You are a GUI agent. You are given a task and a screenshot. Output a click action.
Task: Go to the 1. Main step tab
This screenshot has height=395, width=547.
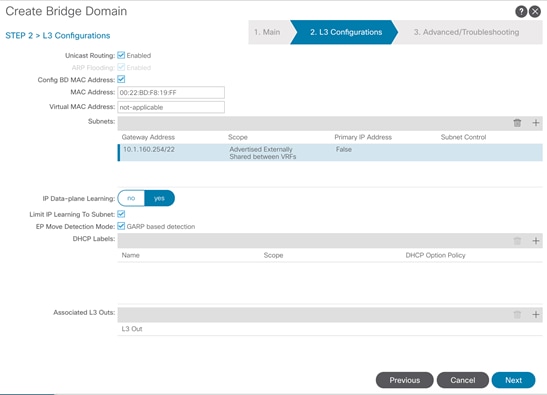pyautogui.click(x=267, y=32)
